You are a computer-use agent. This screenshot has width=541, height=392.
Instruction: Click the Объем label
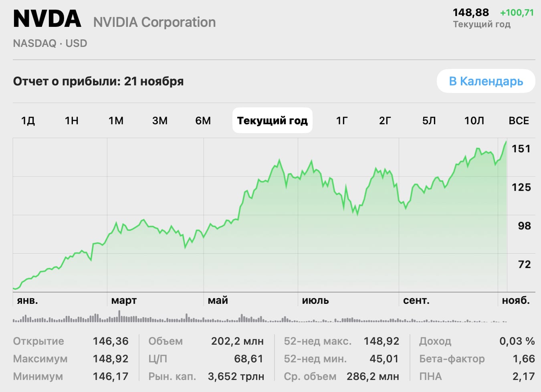[166, 341]
